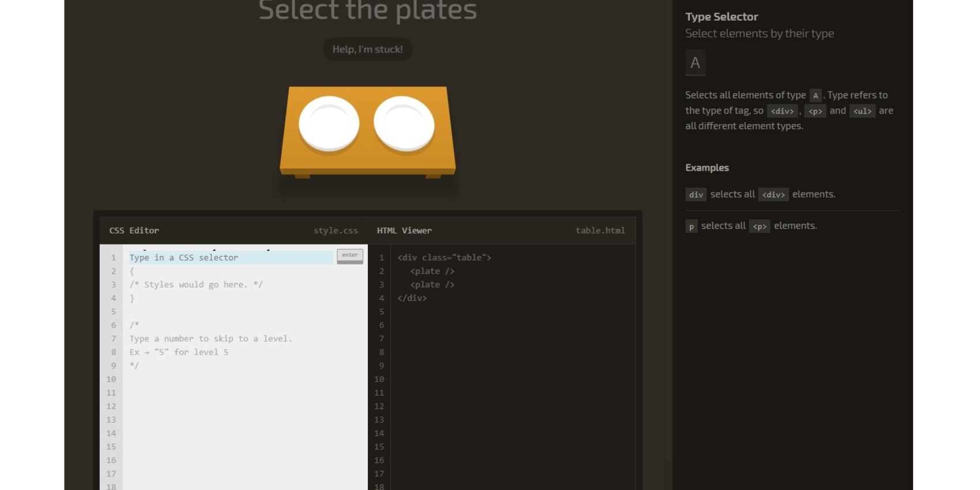
Task: Click the "/* Styles would go here. */" comment
Action: coord(196,285)
